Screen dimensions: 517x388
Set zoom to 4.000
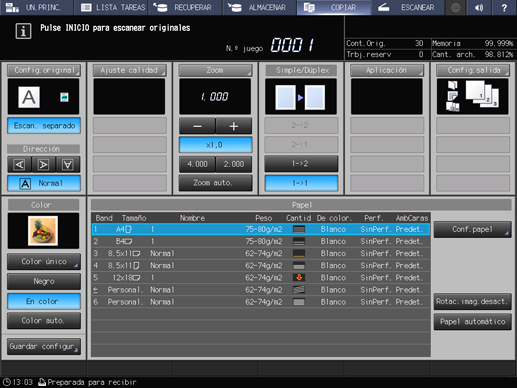click(x=197, y=164)
